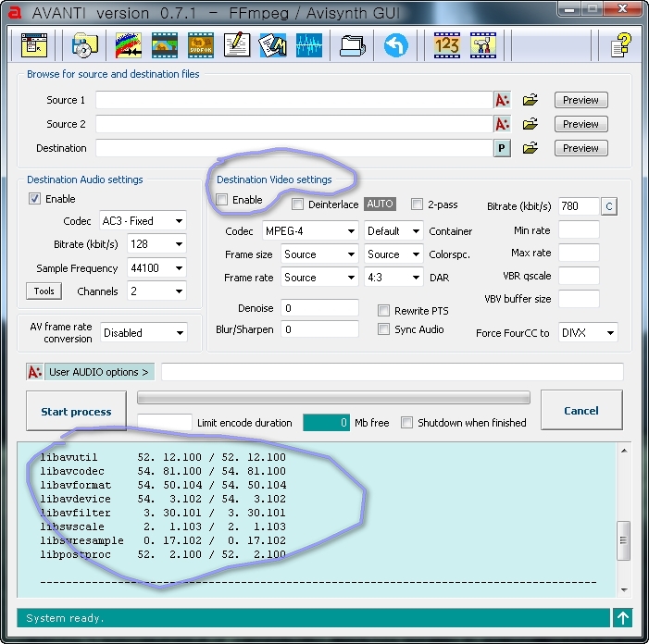The height and width of the screenshot is (644, 649).
Task: Open the audio waveform tool
Action: click(309, 45)
